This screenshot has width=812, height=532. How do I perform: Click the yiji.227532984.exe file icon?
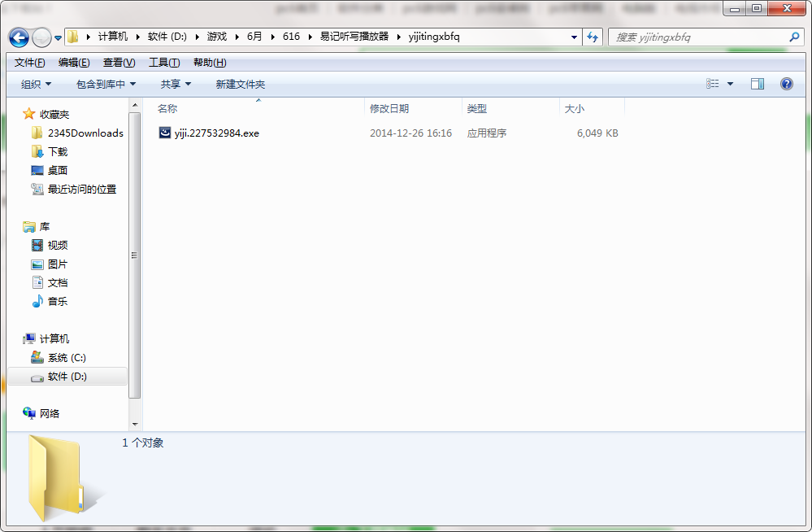[x=165, y=133]
